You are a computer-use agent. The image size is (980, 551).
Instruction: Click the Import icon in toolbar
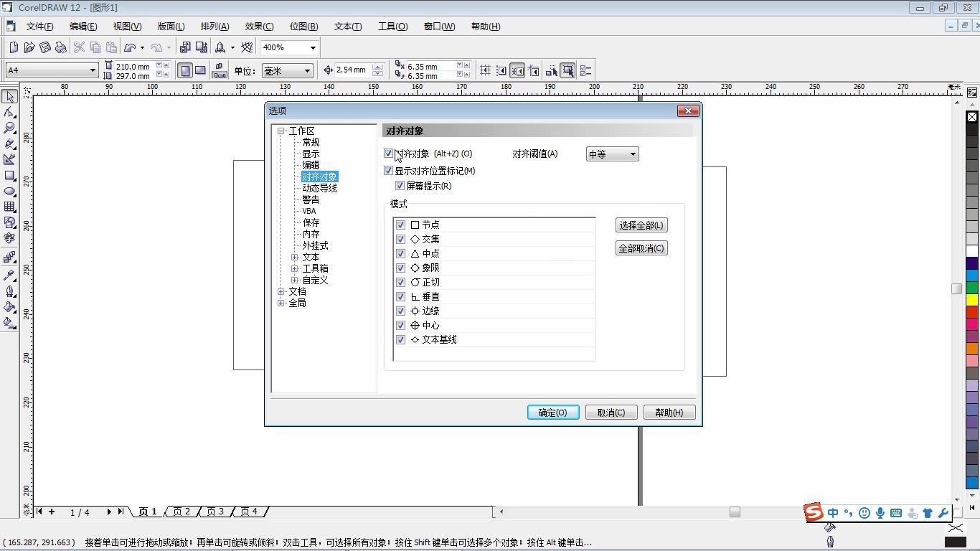click(185, 47)
